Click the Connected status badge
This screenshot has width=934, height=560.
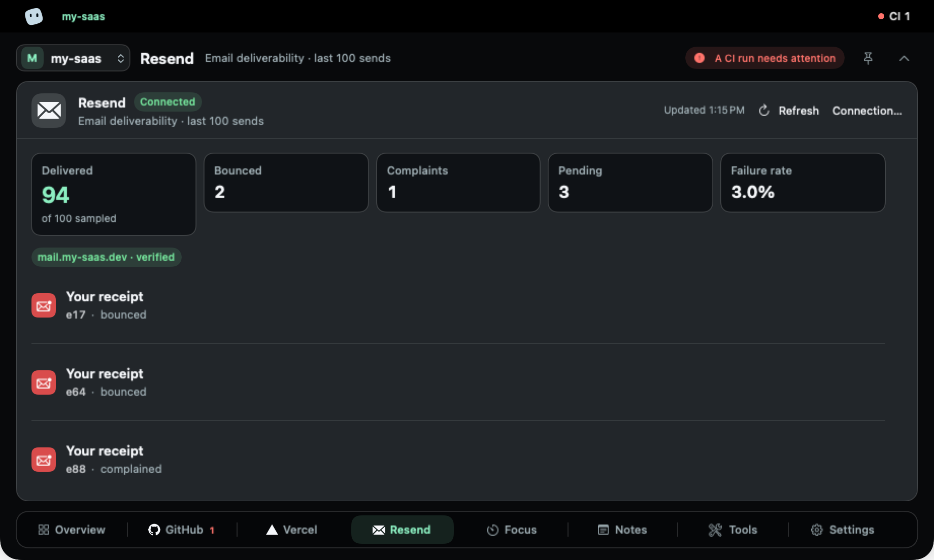[168, 102]
